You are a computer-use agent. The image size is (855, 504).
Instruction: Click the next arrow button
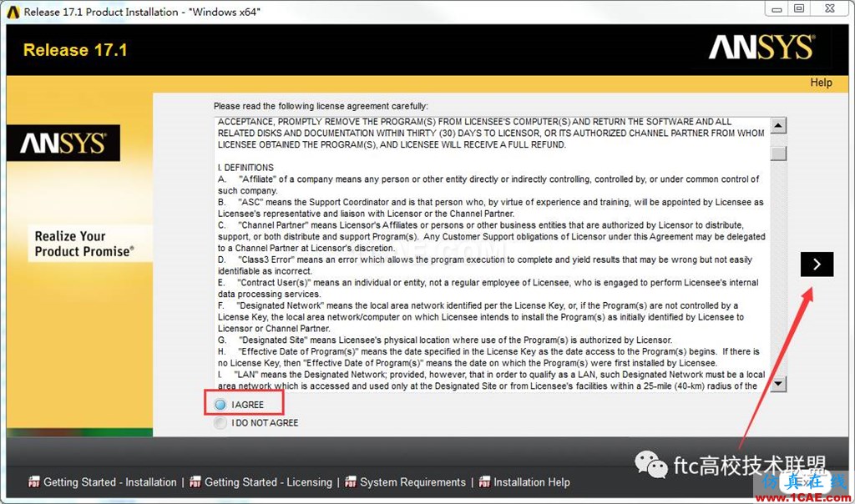pyautogui.click(x=817, y=265)
